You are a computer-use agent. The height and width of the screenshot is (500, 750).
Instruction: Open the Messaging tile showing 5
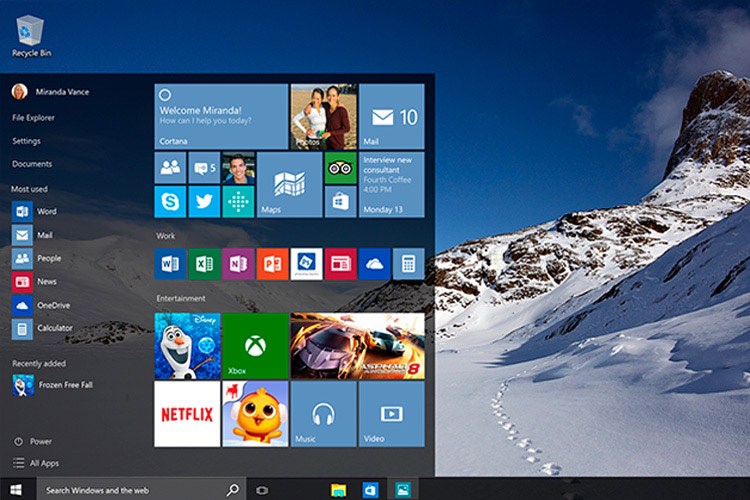(x=204, y=167)
